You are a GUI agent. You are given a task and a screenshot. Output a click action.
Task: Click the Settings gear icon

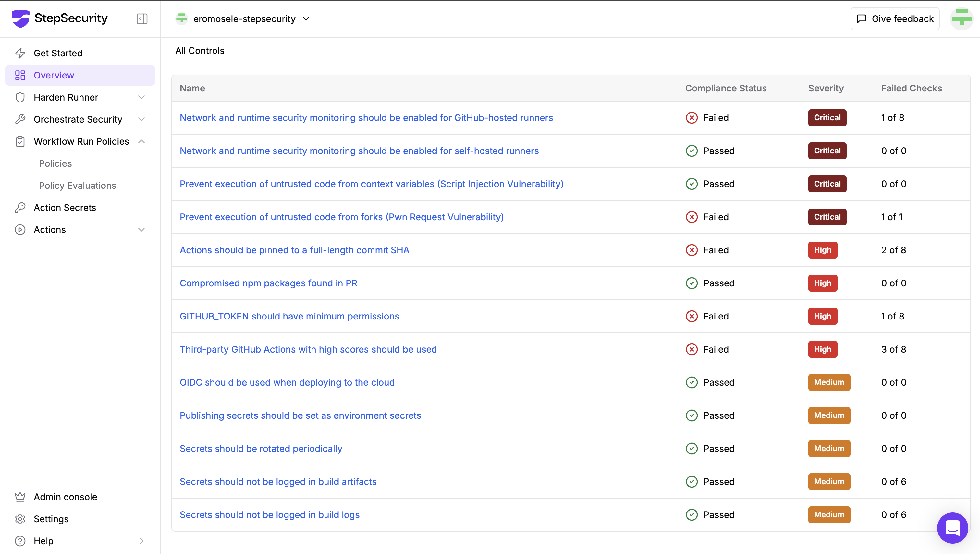tap(20, 519)
